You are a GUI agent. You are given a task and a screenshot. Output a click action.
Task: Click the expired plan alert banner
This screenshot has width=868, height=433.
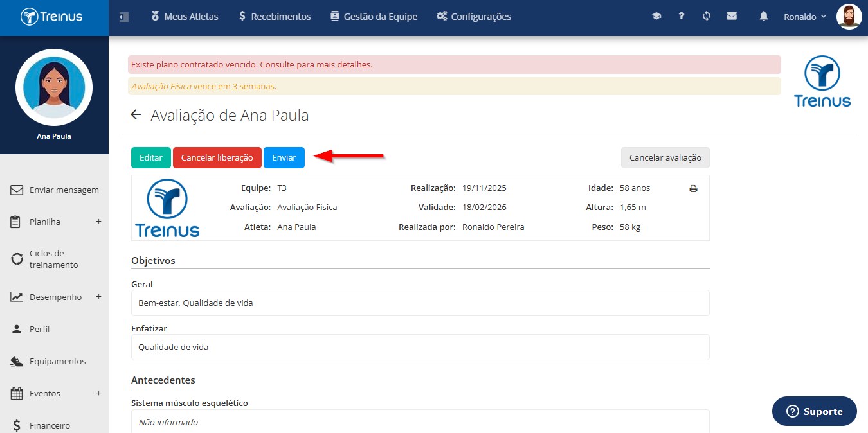(x=455, y=64)
